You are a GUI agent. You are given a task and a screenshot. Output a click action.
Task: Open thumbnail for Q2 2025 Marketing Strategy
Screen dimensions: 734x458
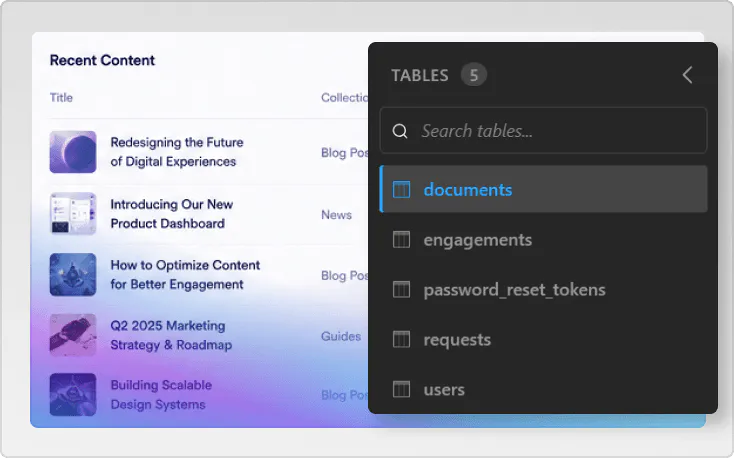click(73, 335)
